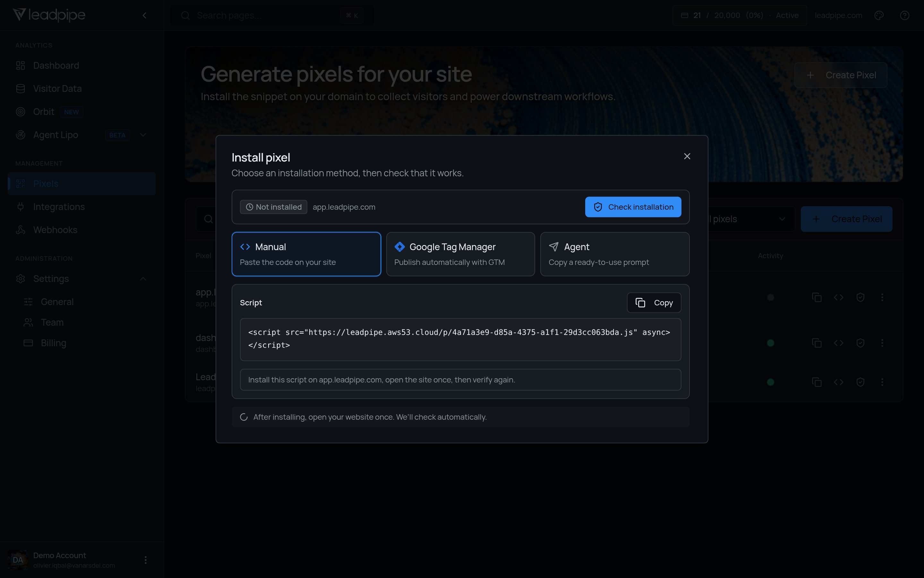This screenshot has width=924, height=578.
Task: Click the Activity column header
Action: click(x=770, y=256)
